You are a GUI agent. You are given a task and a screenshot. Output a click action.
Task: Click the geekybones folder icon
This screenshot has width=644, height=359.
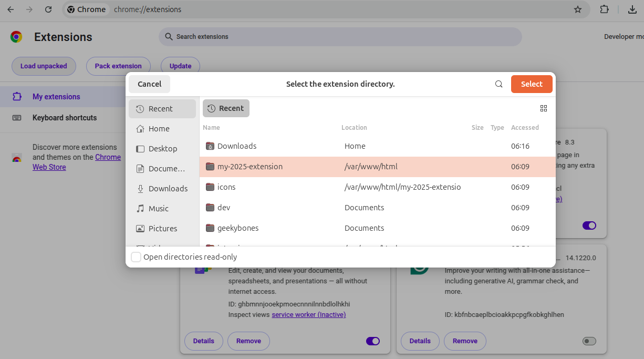(x=210, y=228)
